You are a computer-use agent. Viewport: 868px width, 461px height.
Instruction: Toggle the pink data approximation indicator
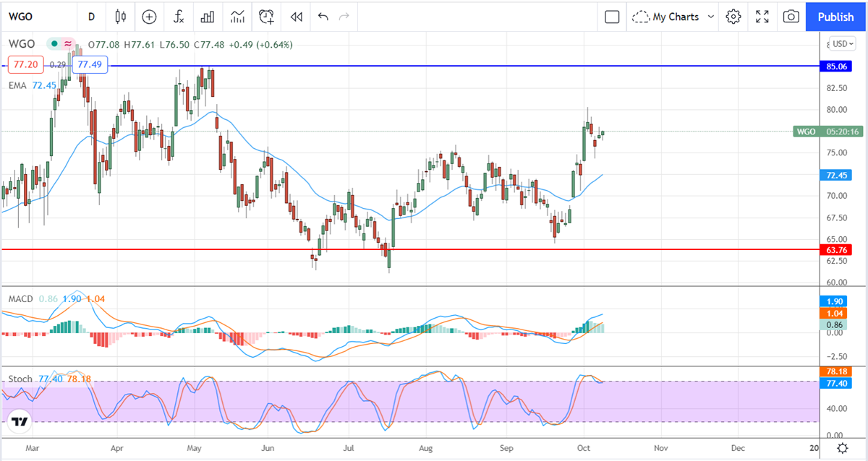click(x=68, y=44)
